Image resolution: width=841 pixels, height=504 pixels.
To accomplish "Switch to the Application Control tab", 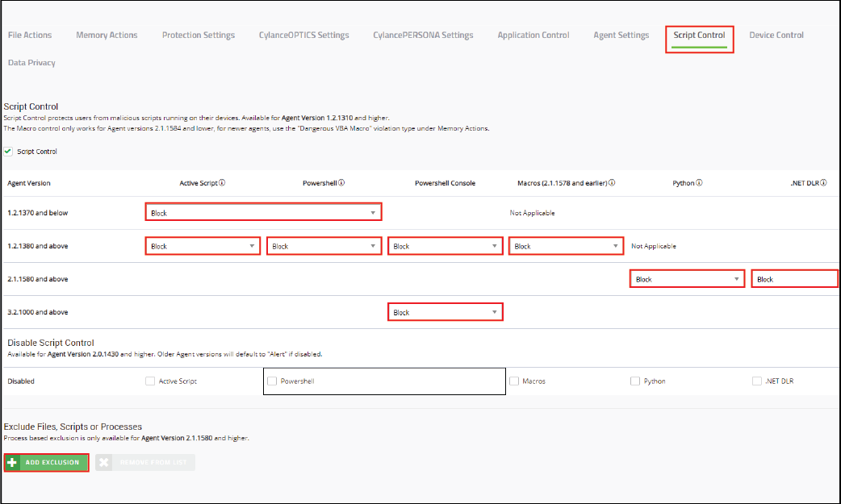I will point(533,35).
